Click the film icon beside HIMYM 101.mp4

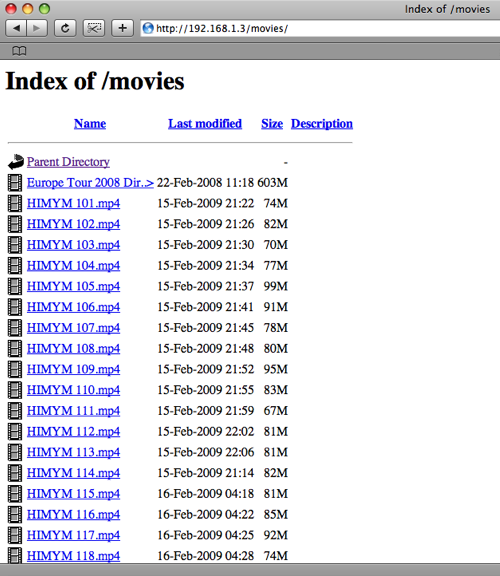pyautogui.click(x=15, y=204)
